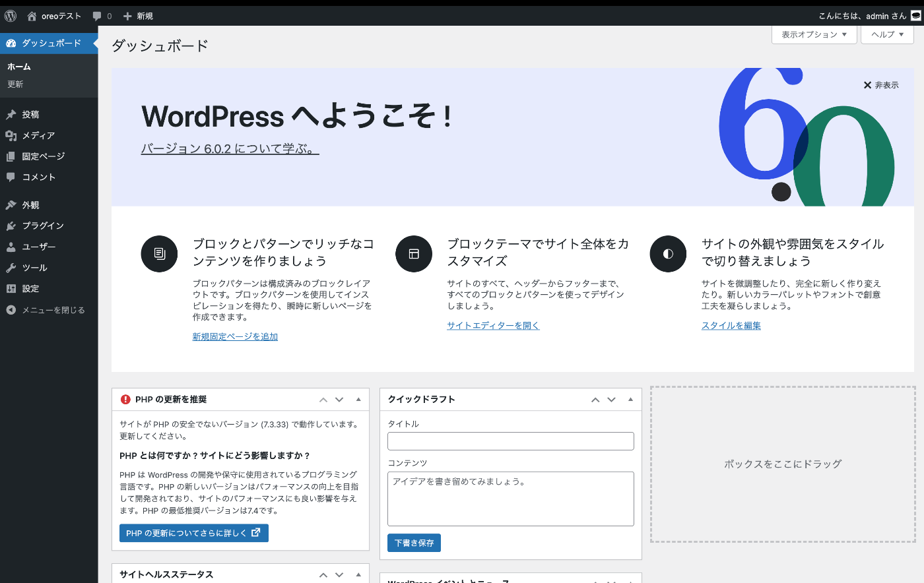Click 新規固定ページを追加 link

(x=235, y=336)
